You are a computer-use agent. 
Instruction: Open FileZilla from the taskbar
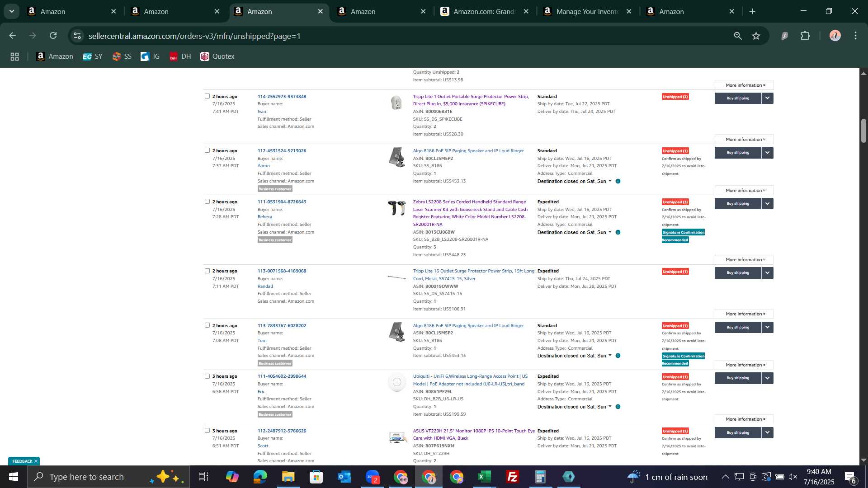pyautogui.click(x=512, y=477)
